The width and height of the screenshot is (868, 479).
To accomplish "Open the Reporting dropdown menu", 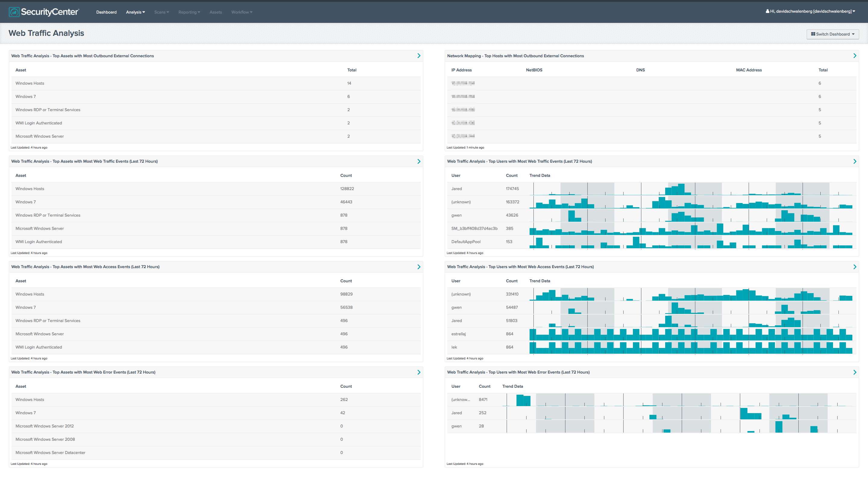I will [x=188, y=12].
